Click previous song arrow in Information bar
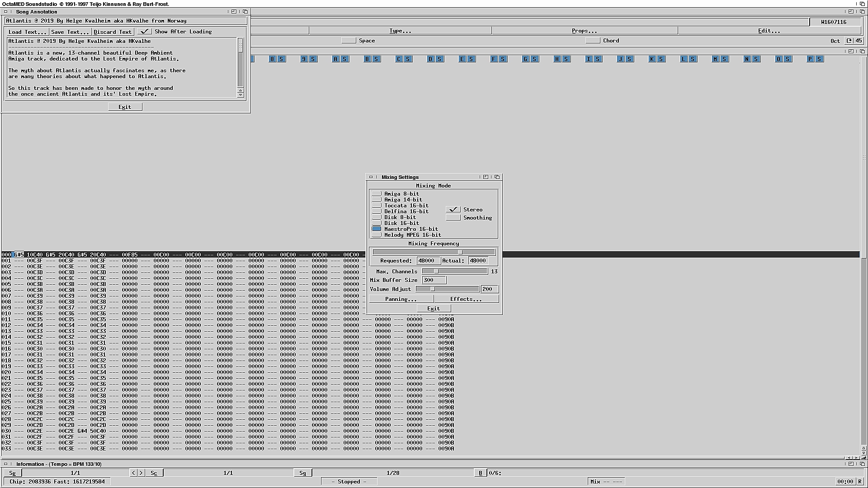Screen dimensions: 868x488 pos(133,473)
